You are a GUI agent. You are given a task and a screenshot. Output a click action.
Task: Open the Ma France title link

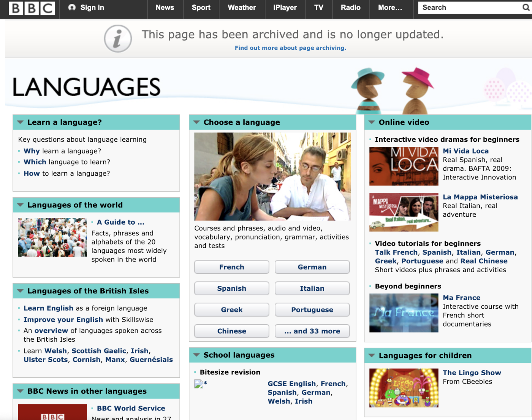click(462, 298)
